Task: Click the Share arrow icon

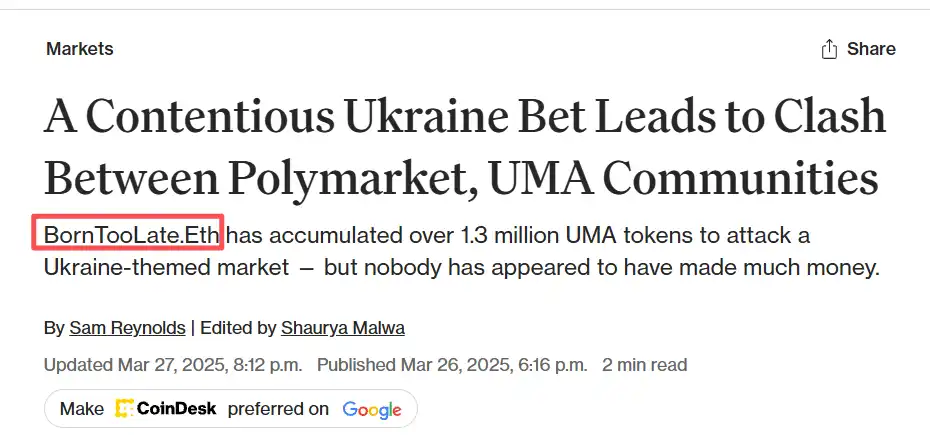Action: (x=828, y=49)
